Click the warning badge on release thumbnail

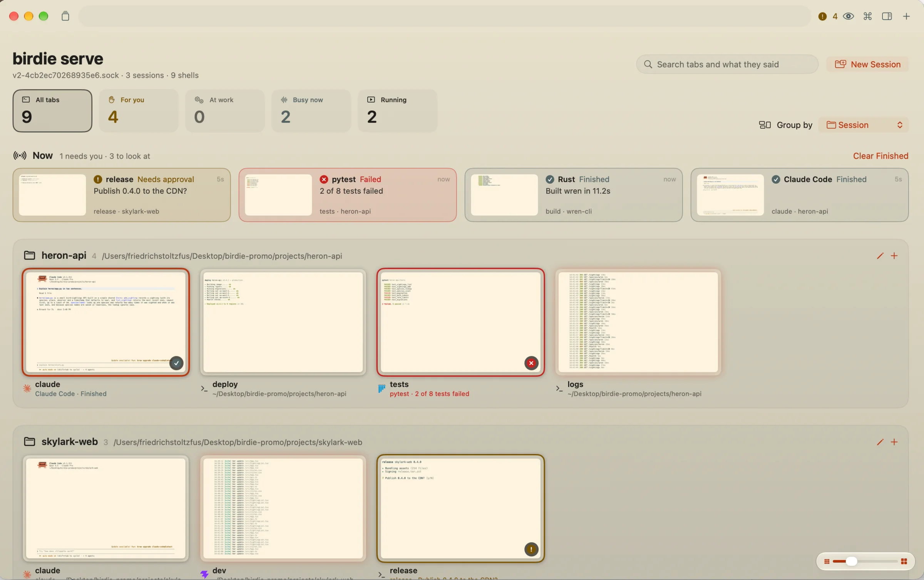coord(531,549)
